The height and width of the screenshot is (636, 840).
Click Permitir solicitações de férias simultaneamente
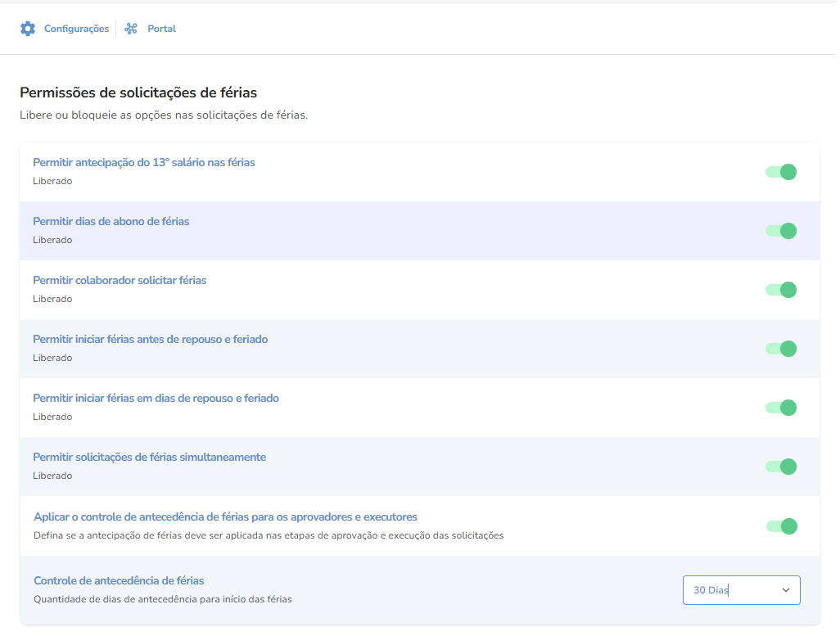pyautogui.click(x=150, y=457)
